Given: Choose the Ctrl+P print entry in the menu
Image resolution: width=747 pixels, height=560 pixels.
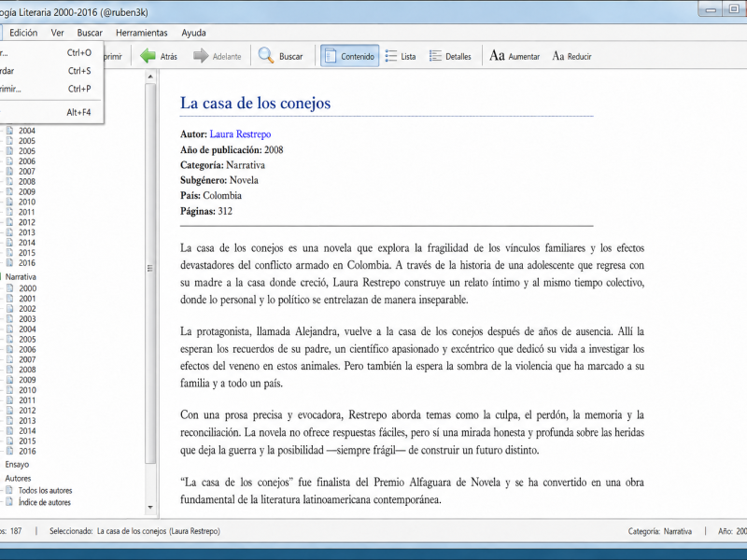Looking at the screenshot, I should point(50,89).
